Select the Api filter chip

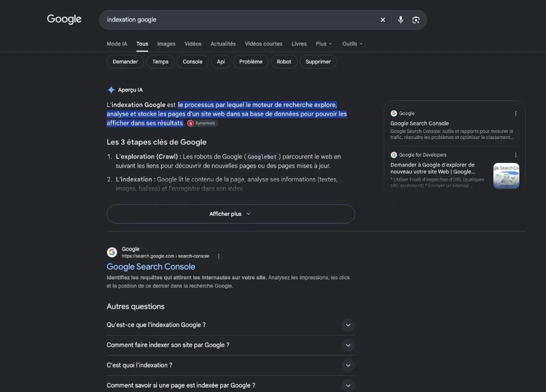(x=221, y=61)
